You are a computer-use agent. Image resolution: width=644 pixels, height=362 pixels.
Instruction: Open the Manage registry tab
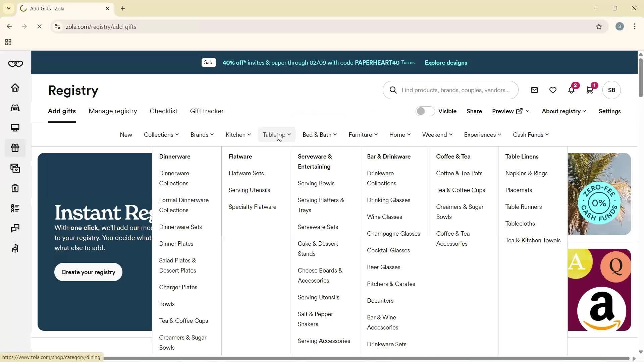point(113,111)
